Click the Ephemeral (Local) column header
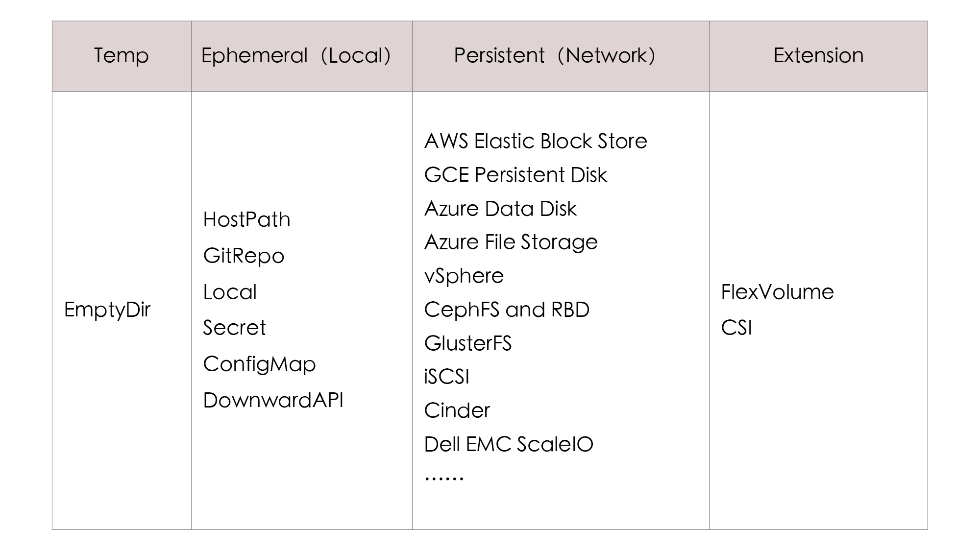The width and height of the screenshot is (980, 551). coord(296,55)
